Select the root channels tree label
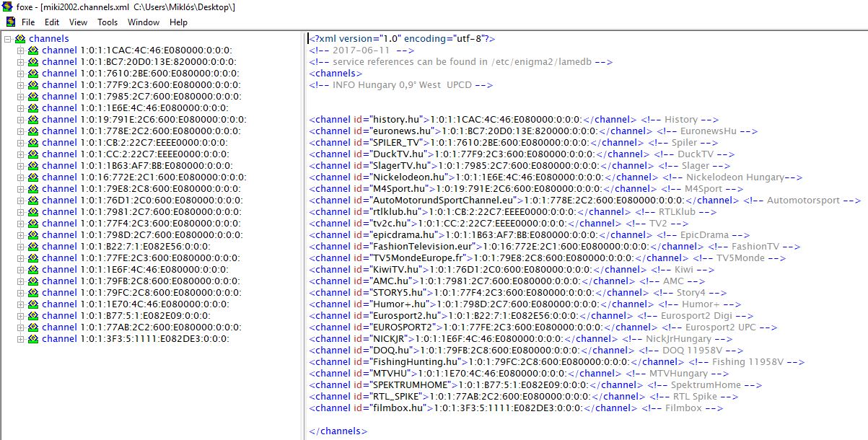This screenshot has width=868, height=440. tap(49, 39)
